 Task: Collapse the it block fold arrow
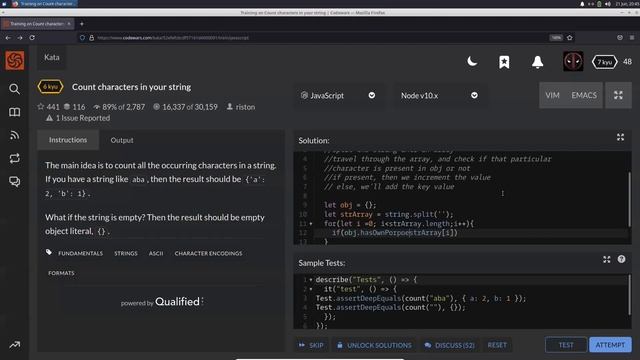(311, 289)
